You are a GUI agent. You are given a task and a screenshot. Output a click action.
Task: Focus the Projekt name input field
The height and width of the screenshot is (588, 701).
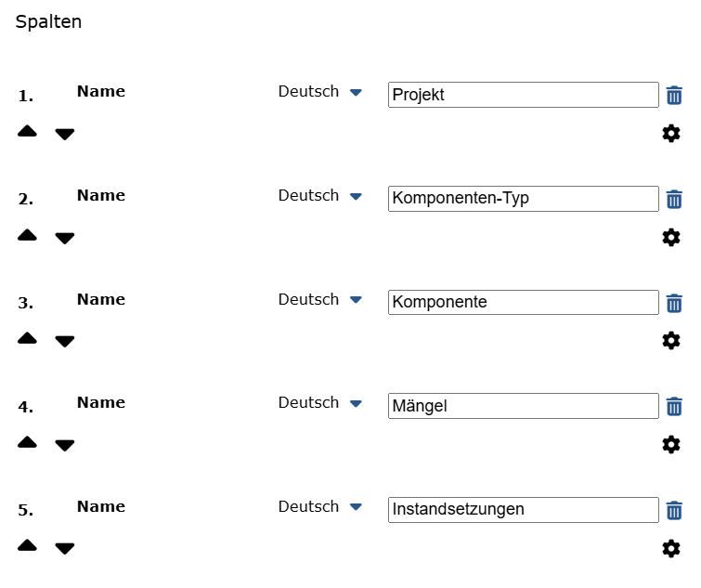[524, 95]
